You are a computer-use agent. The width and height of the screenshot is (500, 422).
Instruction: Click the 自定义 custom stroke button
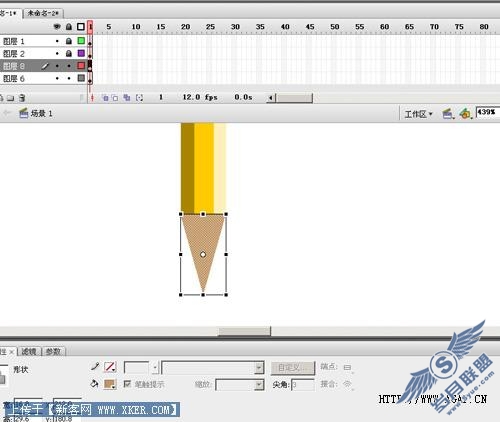click(293, 368)
